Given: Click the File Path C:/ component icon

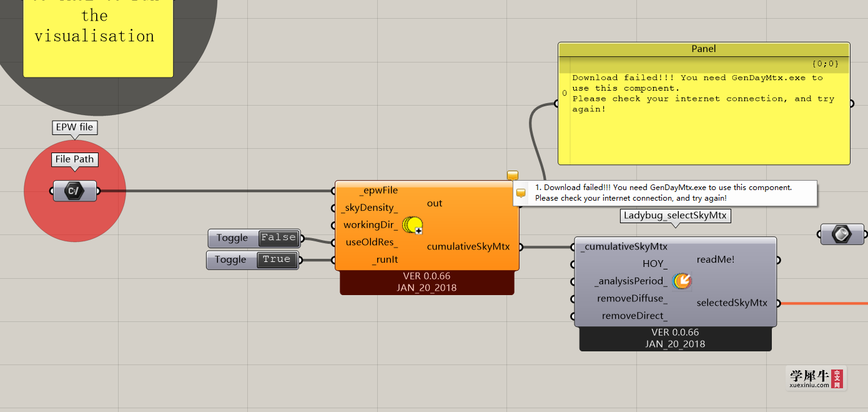Looking at the screenshot, I should [75, 191].
